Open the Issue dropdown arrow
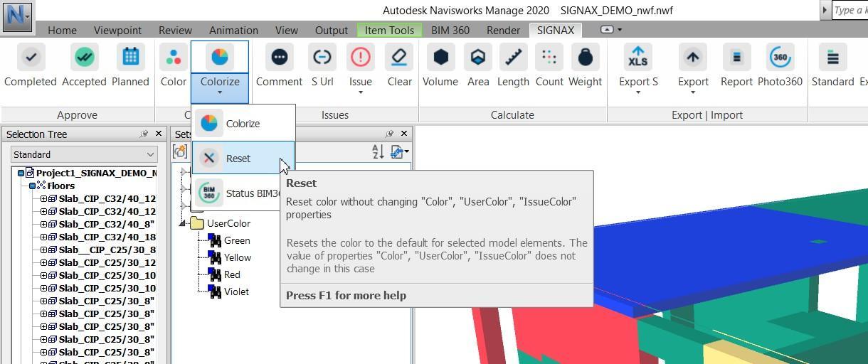 tap(361, 92)
